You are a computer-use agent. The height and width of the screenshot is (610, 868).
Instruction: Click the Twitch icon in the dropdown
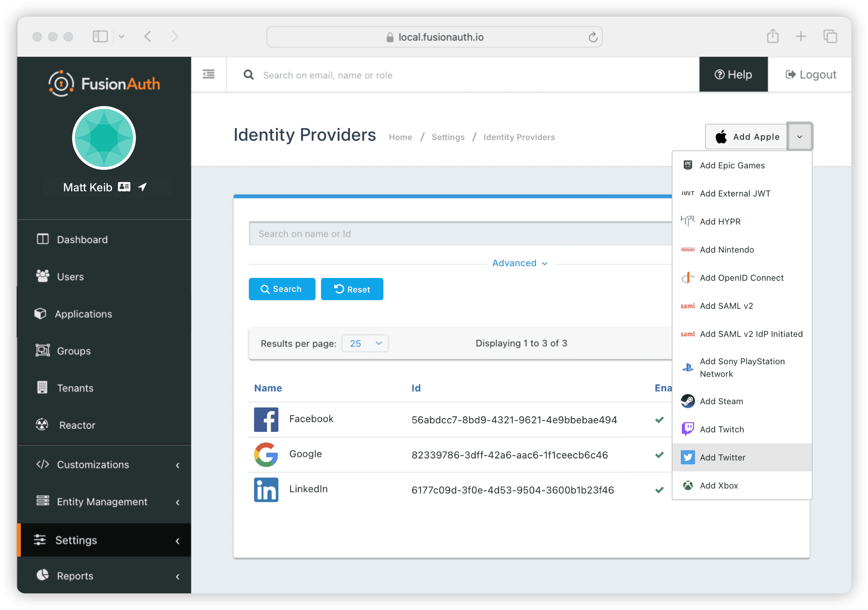(x=688, y=429)
